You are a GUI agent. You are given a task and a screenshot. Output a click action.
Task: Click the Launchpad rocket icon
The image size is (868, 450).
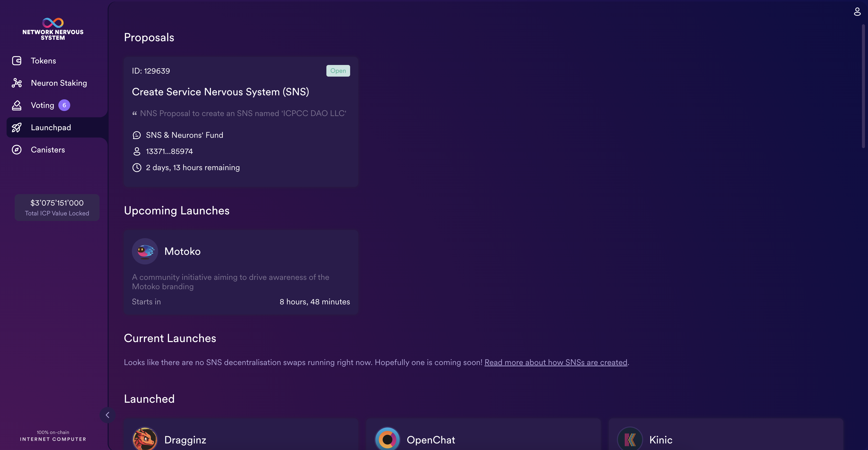tap(16, 127)
